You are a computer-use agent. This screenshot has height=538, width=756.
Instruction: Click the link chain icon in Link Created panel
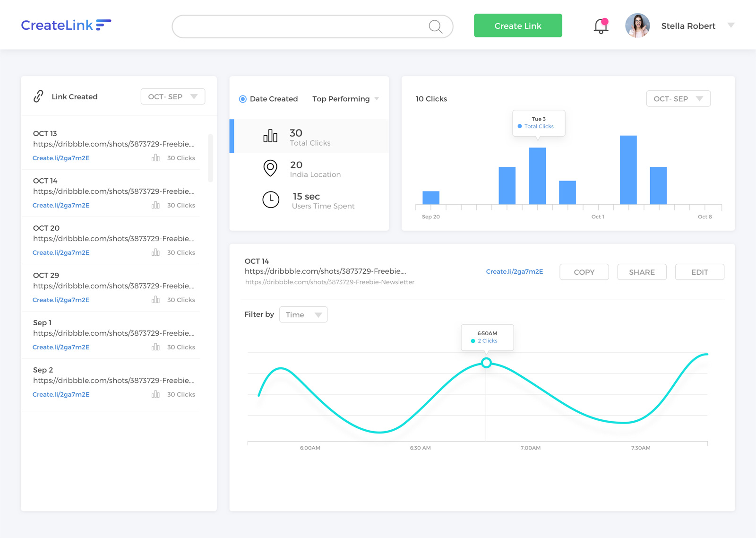click(38, 96)
